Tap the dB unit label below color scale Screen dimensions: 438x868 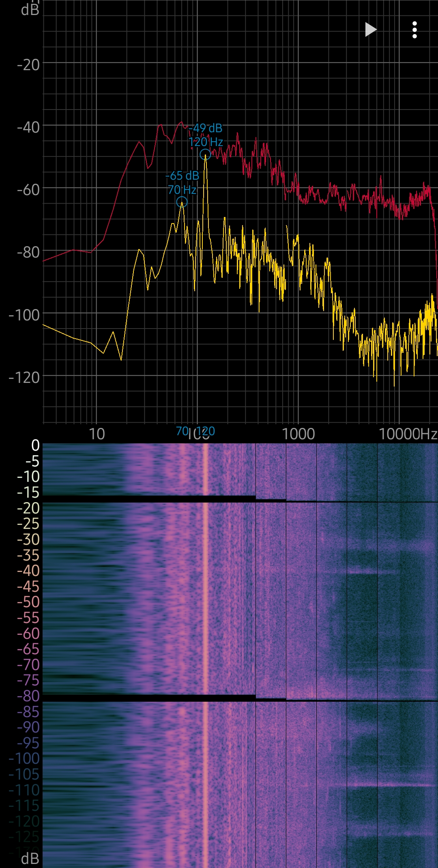[30, 858]
